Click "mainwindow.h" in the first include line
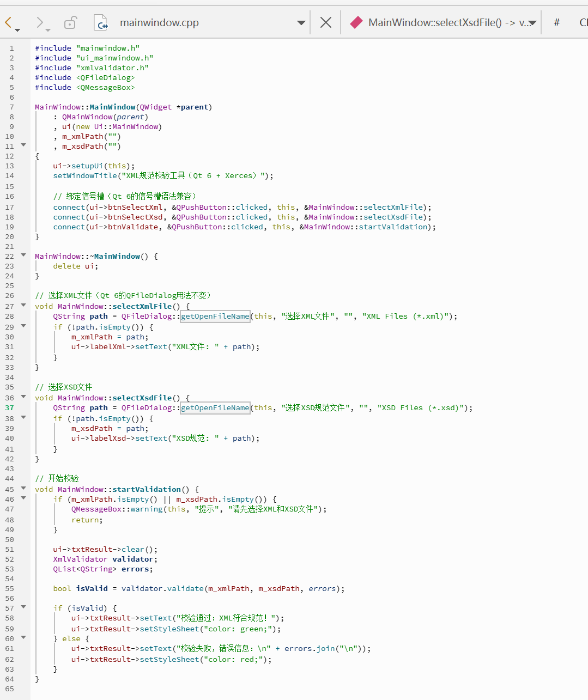This screenshot has width=588, height=700. point(108,48)
